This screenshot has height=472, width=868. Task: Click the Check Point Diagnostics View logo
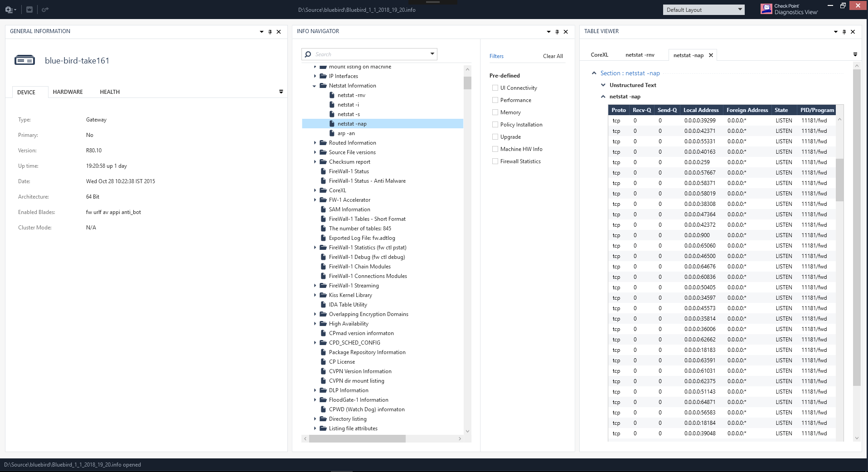[790, 9]
